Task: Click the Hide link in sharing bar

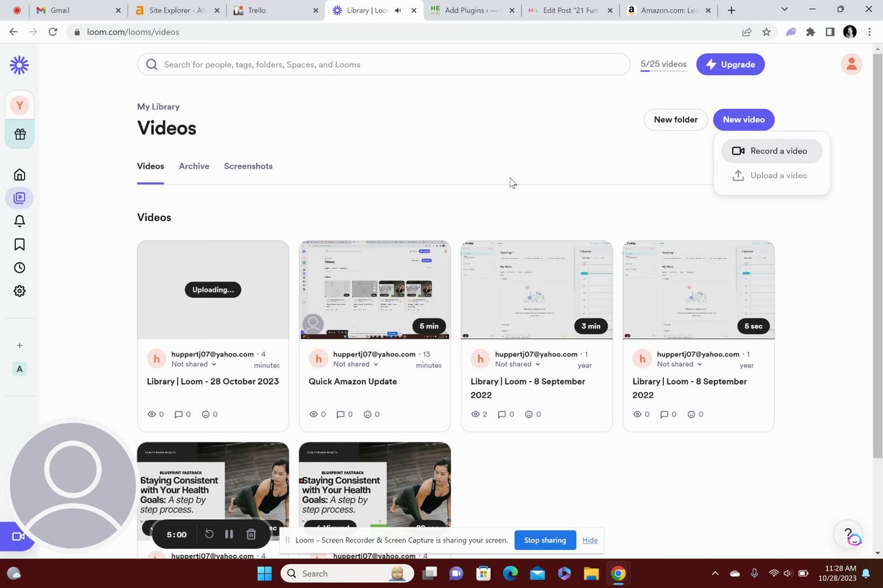Action: [590, 540]
